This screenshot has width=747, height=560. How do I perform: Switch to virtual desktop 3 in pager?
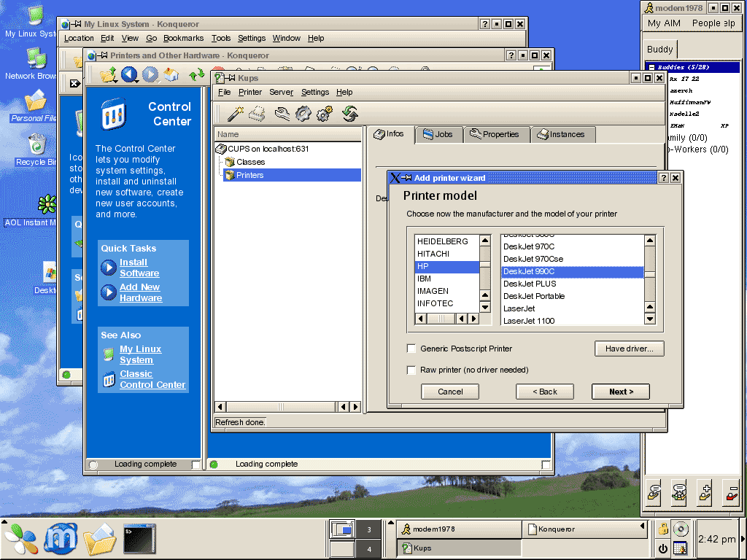click(x=369, y=529)
